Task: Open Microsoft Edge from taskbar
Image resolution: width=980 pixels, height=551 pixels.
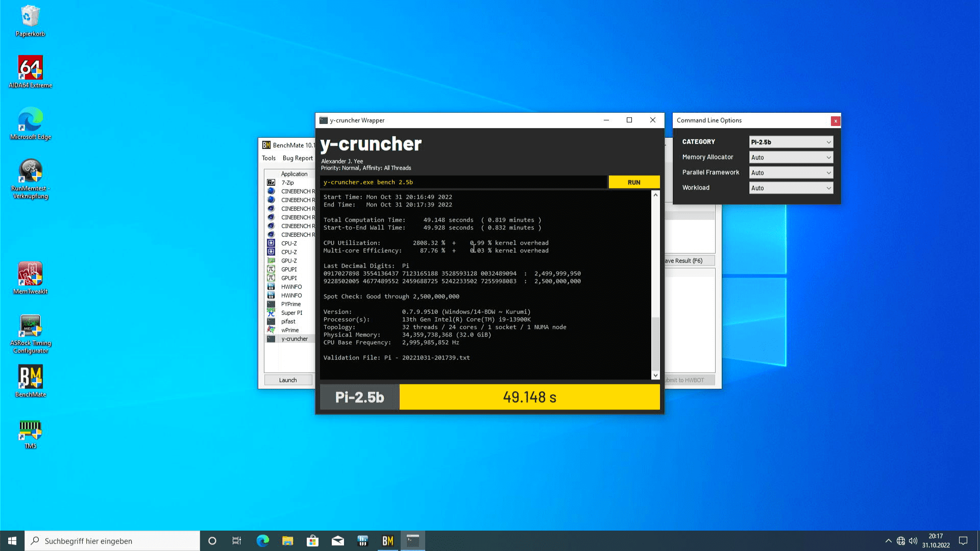Action: (x=262, y=541)
